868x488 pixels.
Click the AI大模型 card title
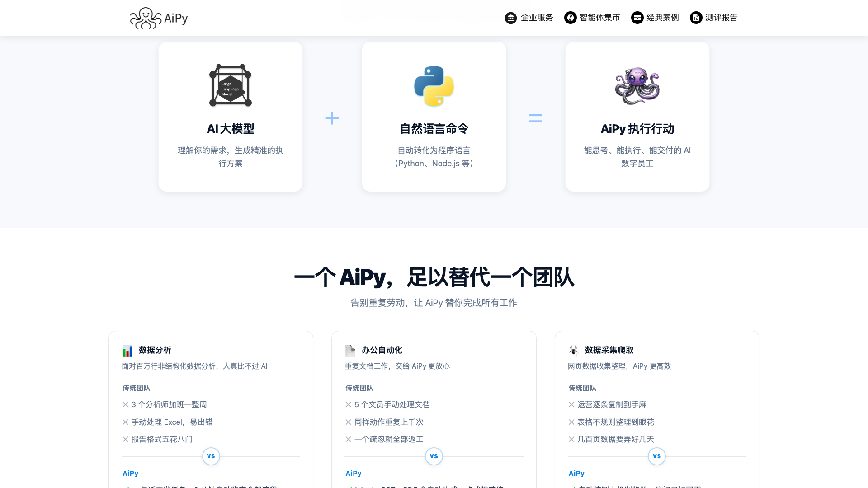tap(231, 129)
